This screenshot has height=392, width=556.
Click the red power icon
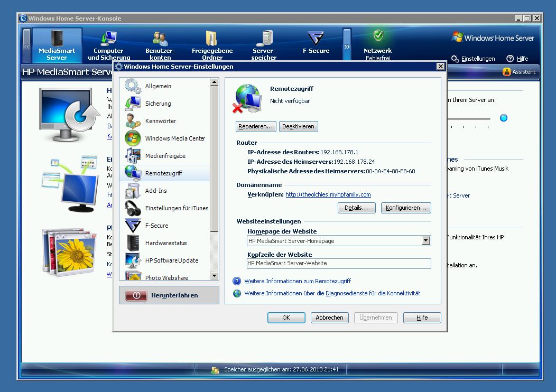click(136, 295)
